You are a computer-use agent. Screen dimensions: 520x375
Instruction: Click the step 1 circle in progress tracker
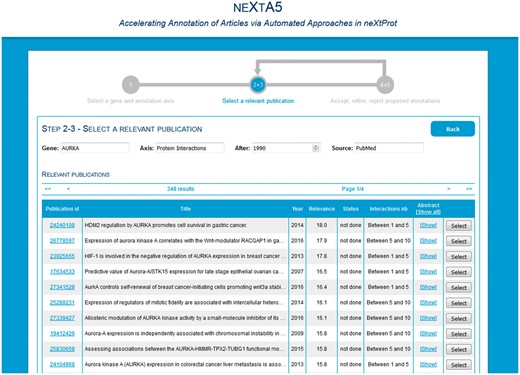(x=131, y=85)
